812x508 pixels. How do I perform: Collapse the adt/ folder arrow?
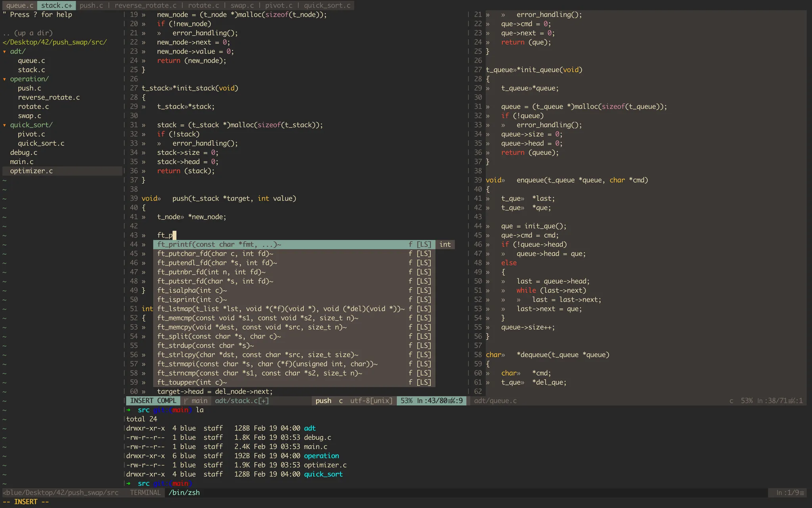pos(4,52)
